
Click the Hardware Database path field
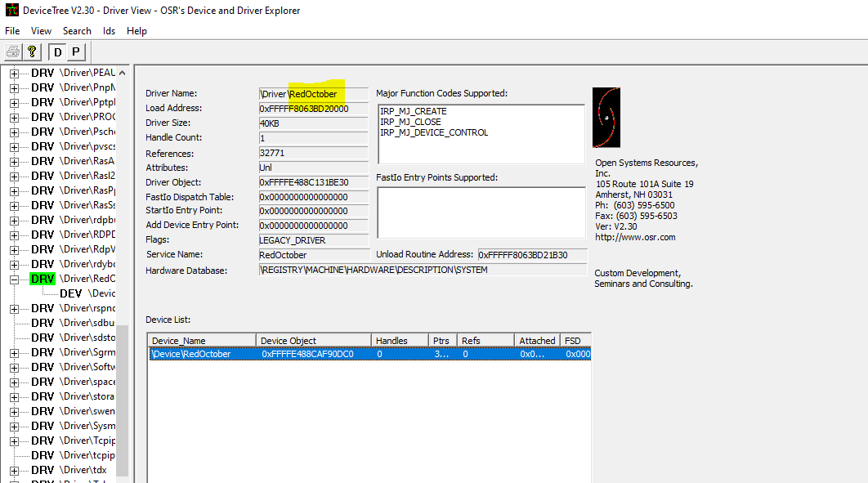tap(423, 270)
